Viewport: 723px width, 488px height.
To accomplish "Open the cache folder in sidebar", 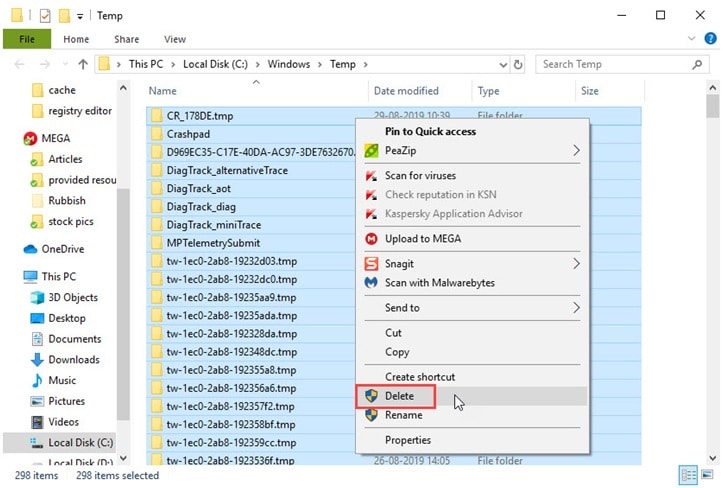I will [x=62, y=90].
